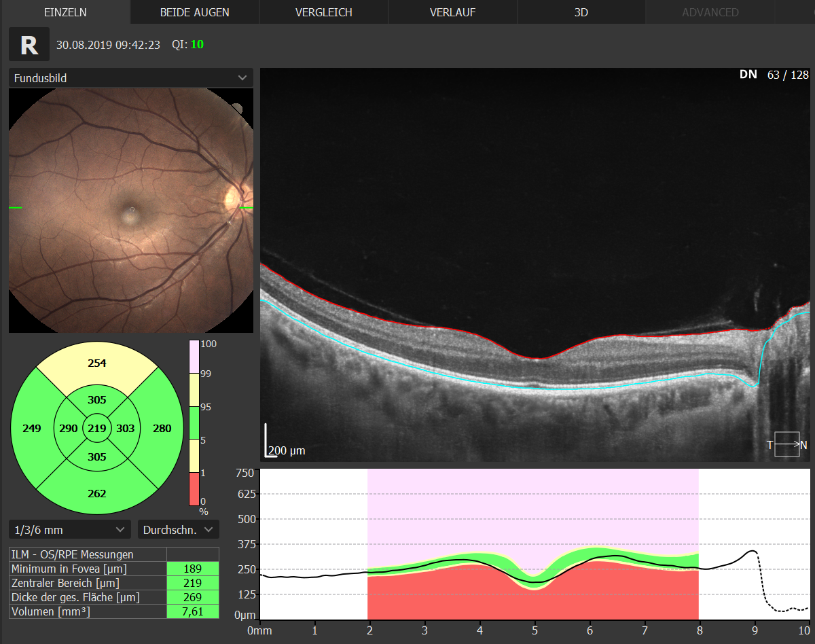Click the ILM - OS/RPE Messungen header
This screenshot has height=644, width=815.
tap(88, 554)
